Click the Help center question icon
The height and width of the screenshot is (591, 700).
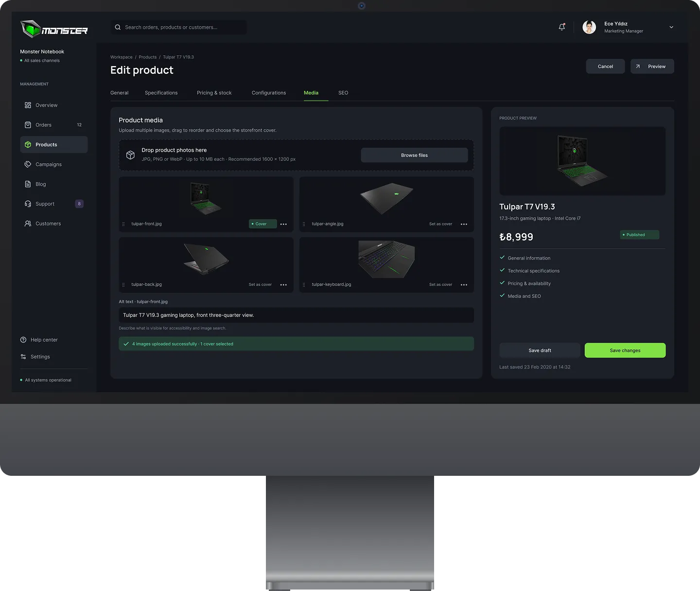tap(23, 340)
